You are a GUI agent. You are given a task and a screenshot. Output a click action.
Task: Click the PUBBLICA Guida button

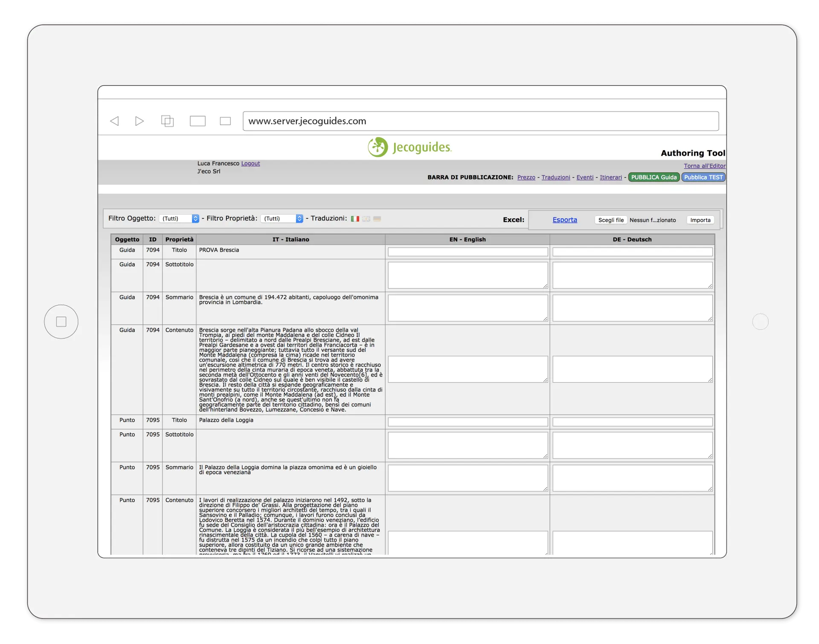point(653,177)
